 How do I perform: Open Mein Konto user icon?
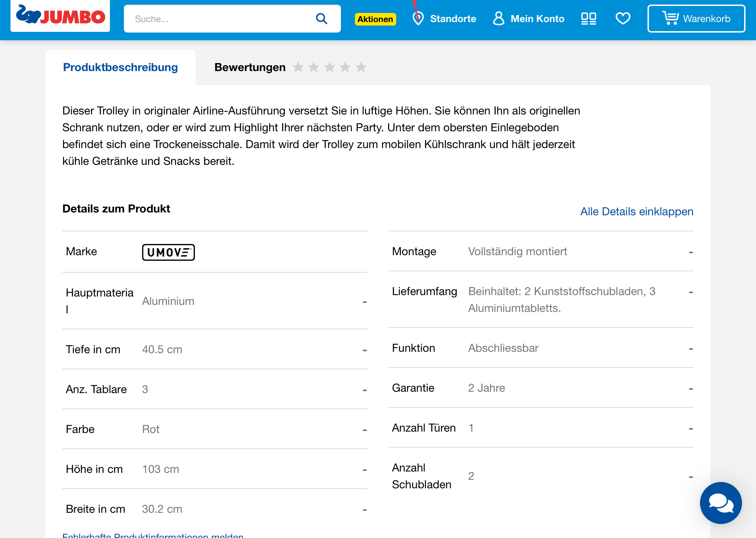pos(498,19)
